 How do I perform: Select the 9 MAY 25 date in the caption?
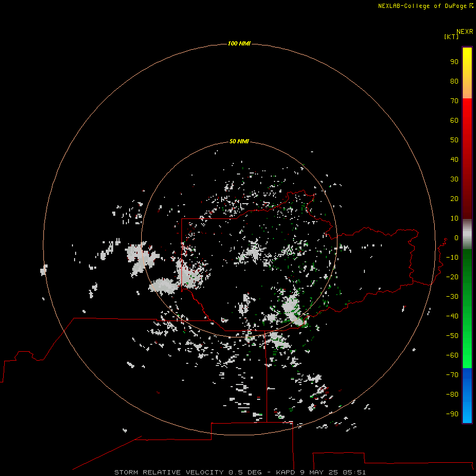click(x=319, y=472)
